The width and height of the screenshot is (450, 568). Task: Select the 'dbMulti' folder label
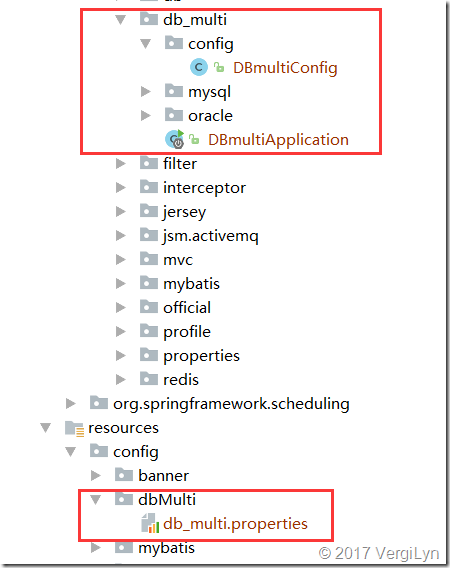click(167, 500)
